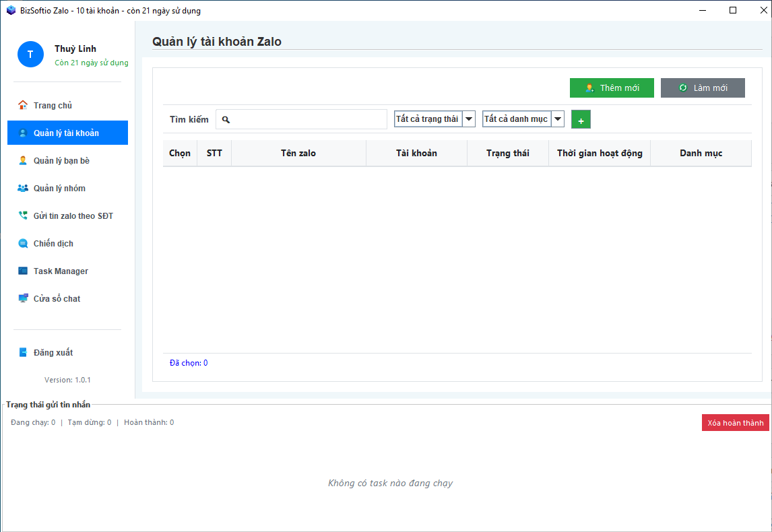
Task: Expand the Tất cả trạng thái dropdown
Action: point(470,119)
